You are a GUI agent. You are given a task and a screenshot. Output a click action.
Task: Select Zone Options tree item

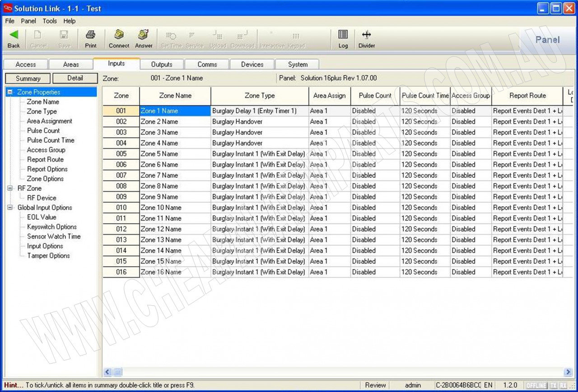point(45,179)
